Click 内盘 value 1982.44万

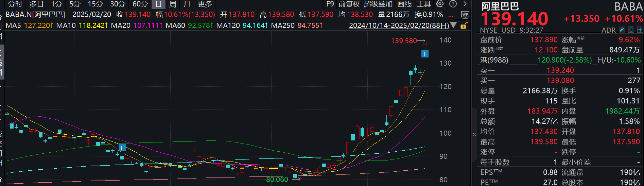click(623, 111)
